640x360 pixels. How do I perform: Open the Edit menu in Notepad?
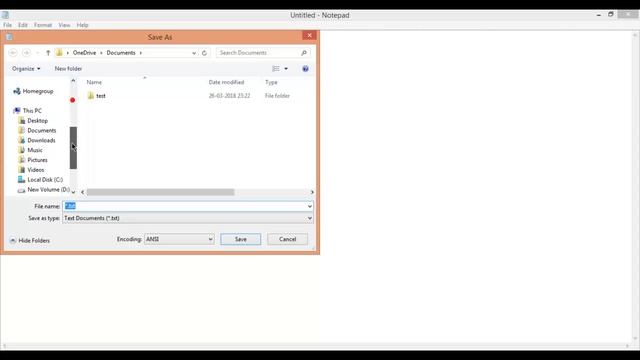[23, 25]
